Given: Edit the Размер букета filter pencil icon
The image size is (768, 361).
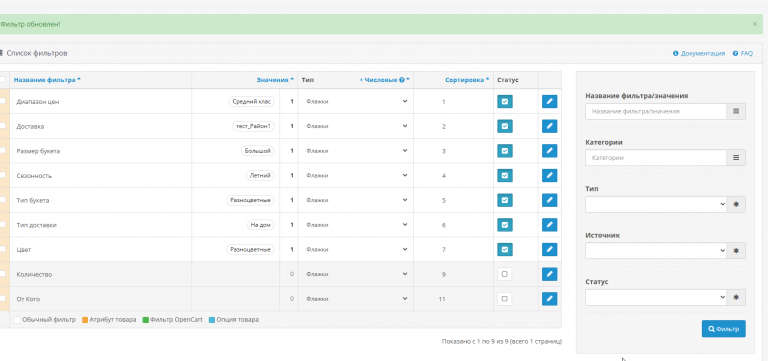Looking at the screenshot, I should tap(549, 151).
